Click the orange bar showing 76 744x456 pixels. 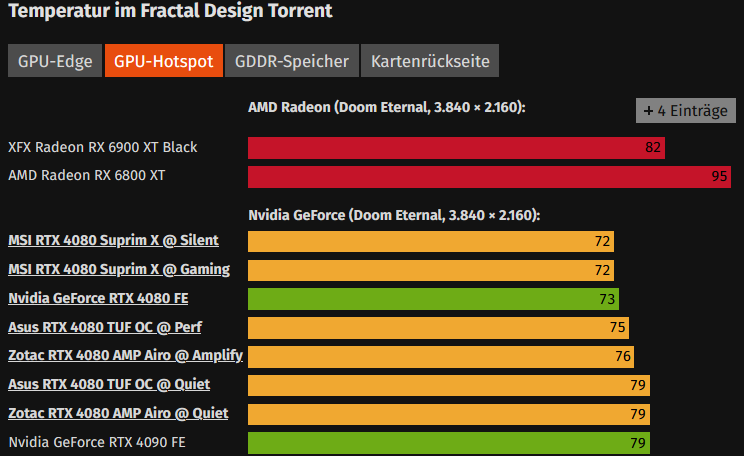click(x=441, y=357)
